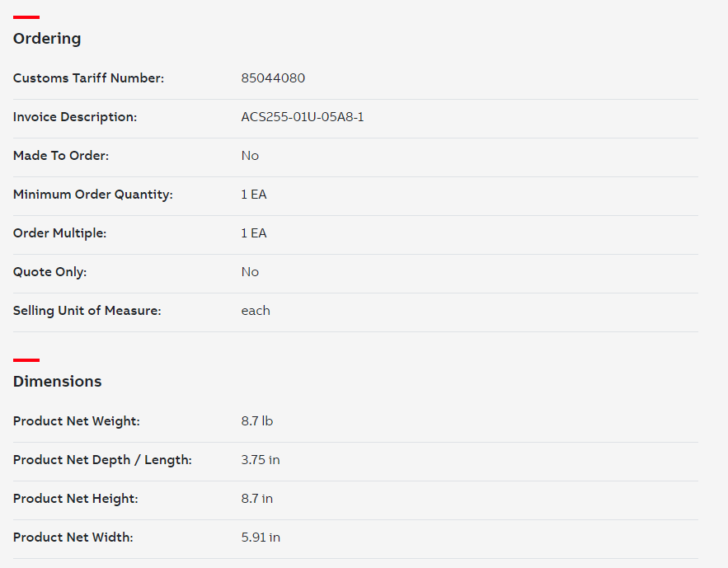
Task: Click the selling unit value each
Action: coord(256,311)
